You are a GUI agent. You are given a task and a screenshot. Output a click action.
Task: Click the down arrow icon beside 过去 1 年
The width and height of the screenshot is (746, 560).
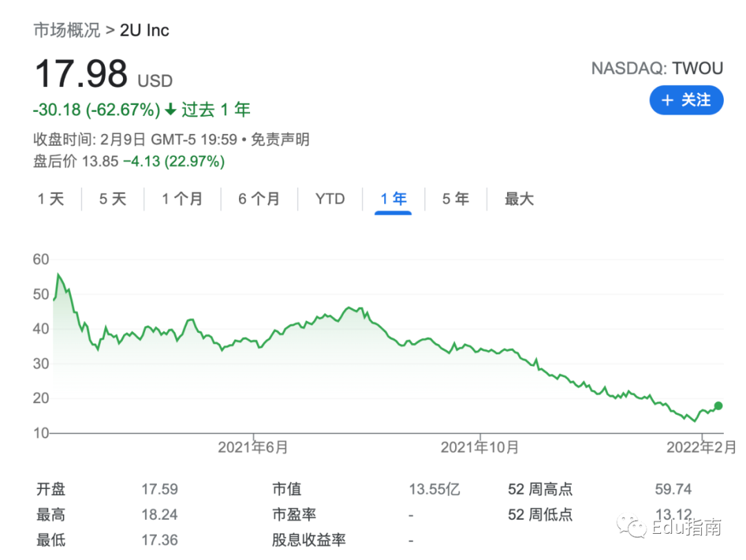click(171, 110)
